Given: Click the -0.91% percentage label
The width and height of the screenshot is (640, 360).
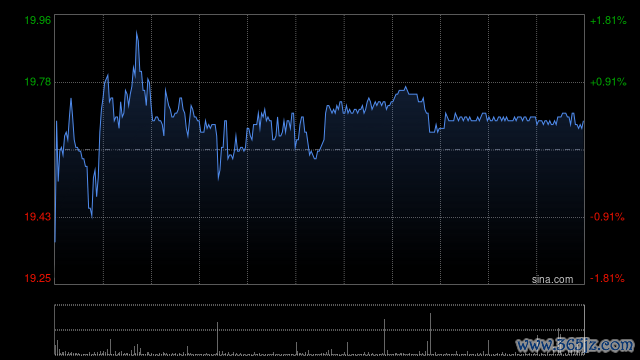Looking at the screenshot, I should click(607, 217).
